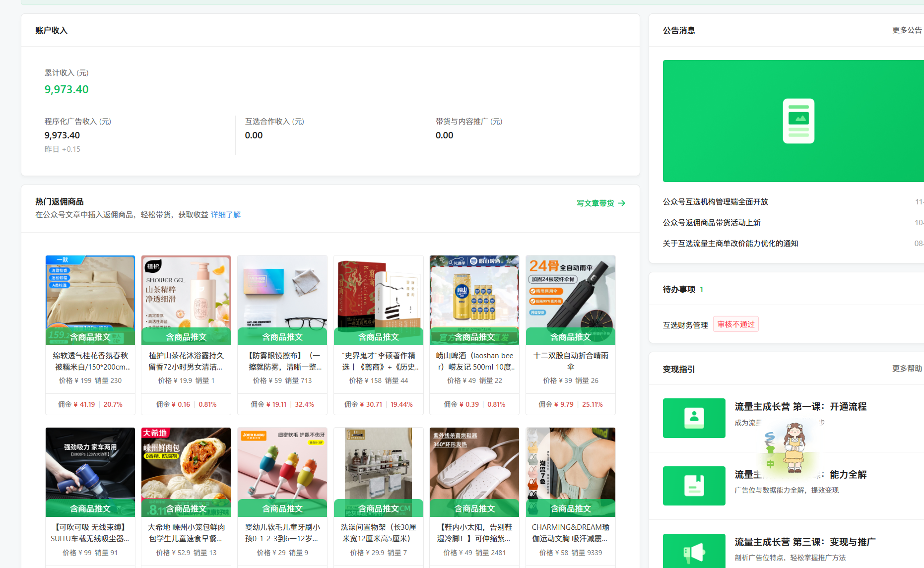924x568 pixels.
Task: Select the 崂山啤酒 beer product thumbnail
Action: (x=474, y=293)
